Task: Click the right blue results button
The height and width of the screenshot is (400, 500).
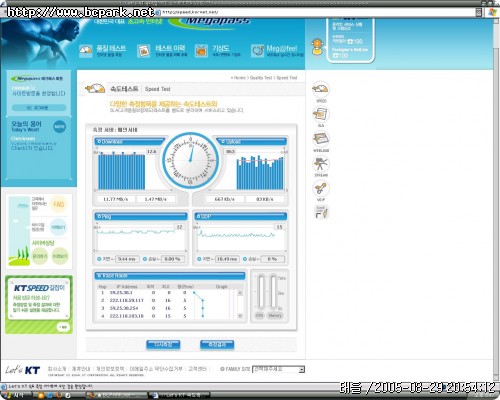Action: (217, 345)
